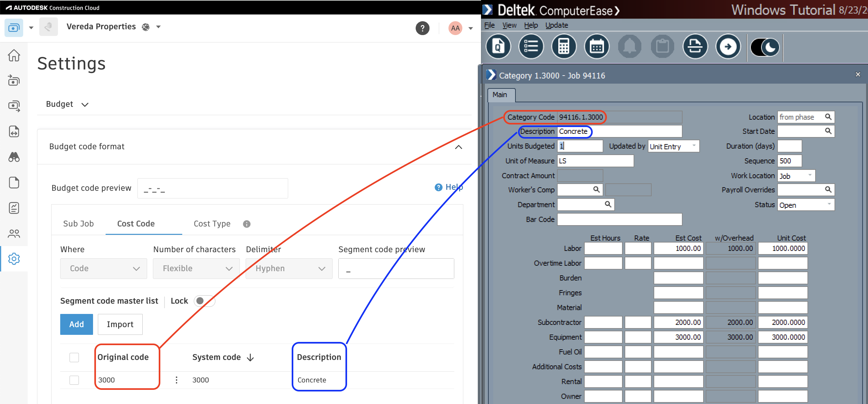Click the Deltek clipboard toolbar icon
This screenshot has width=868, height=404.
(x=663, y=46)
